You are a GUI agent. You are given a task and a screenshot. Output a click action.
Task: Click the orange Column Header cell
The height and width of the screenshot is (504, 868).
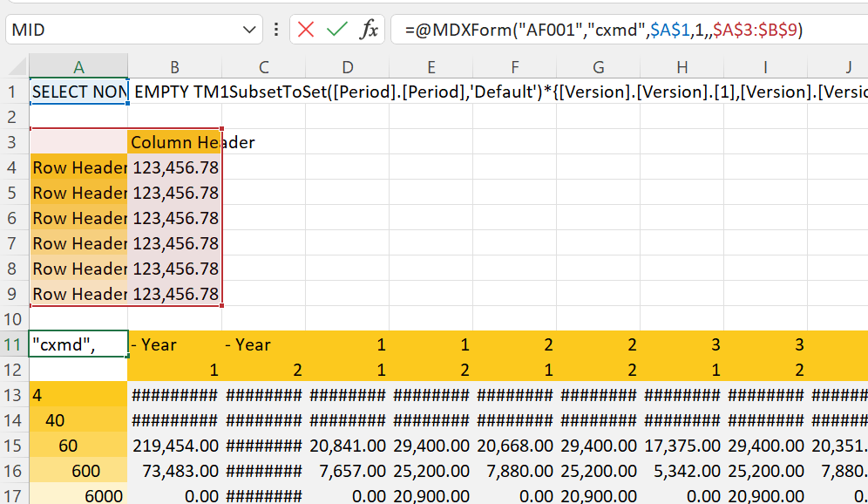pyautogui.click(x=174, y=142)
